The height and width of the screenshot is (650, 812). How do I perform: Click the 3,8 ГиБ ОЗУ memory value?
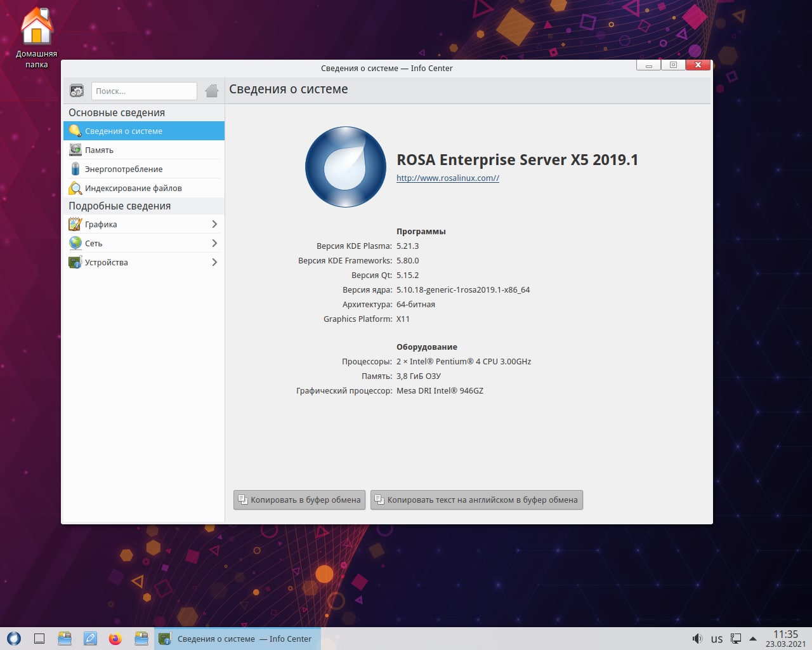[419, 376]
